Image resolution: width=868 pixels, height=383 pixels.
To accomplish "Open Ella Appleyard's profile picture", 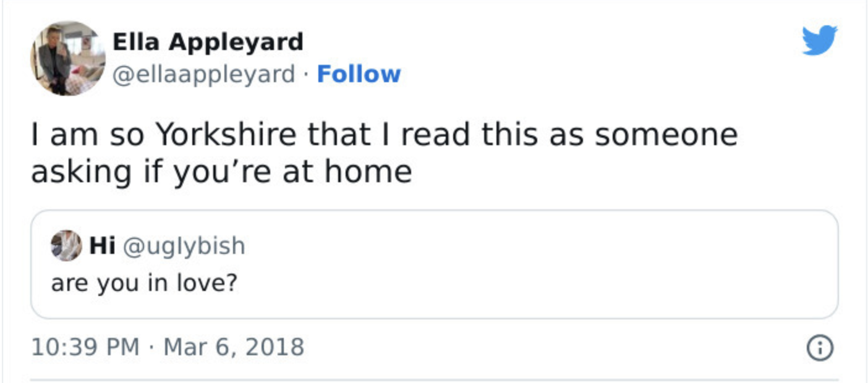I will pos(68,58).
